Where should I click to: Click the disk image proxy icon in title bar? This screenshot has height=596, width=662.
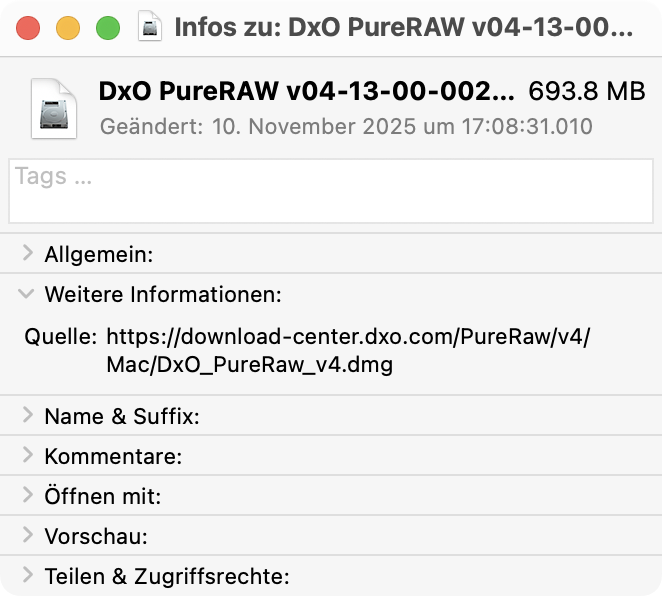click(150, 27)
